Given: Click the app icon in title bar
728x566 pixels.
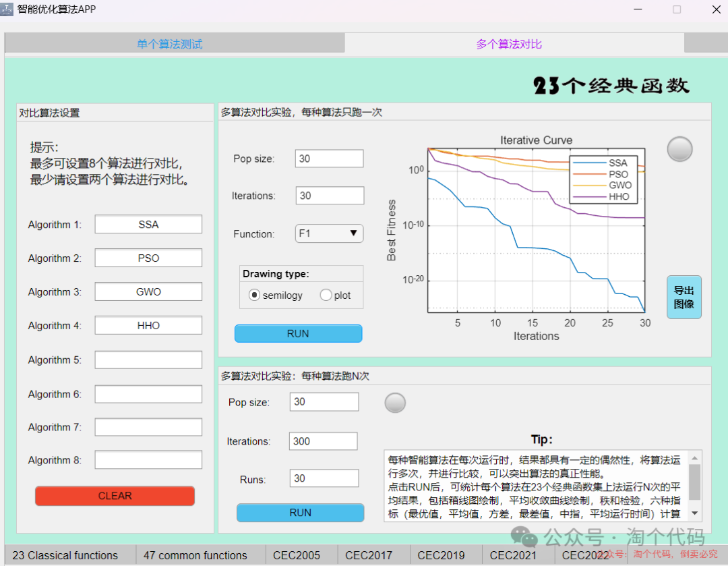Looking at the screenshot, I should (7, 9).
